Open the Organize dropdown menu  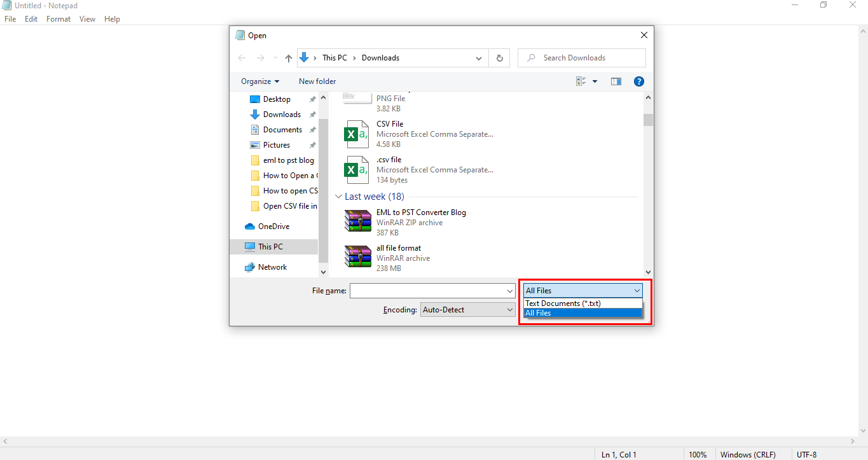pyautogui.click(x=260, y=81)
